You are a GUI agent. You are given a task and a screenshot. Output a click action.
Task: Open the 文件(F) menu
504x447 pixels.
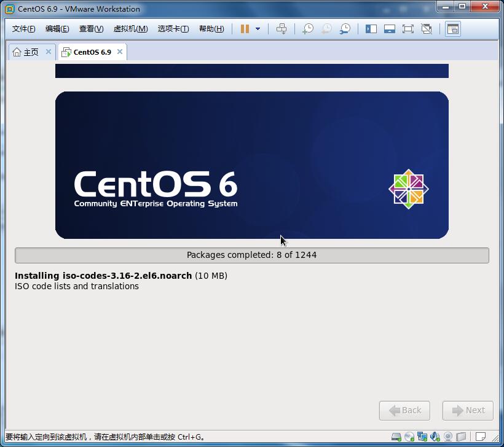click(23, 29)
